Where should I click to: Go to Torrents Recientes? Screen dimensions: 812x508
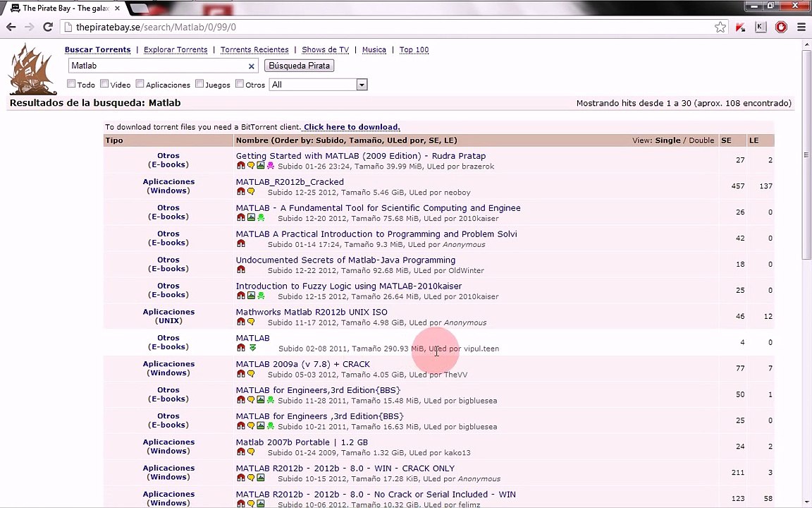click(254, 50)
